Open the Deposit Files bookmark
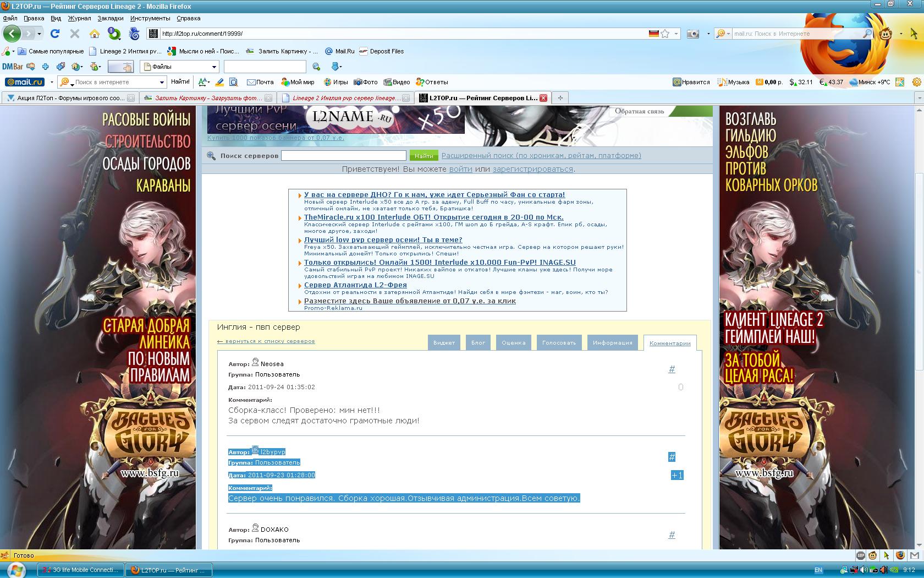Image resolution: width=924 pixels, height=578 pixels. 381,51
